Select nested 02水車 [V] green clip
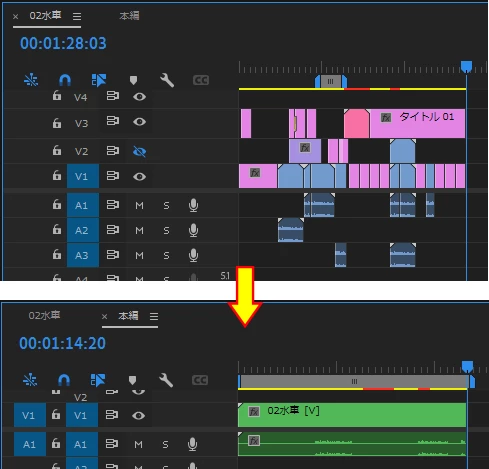 point(352,415)
